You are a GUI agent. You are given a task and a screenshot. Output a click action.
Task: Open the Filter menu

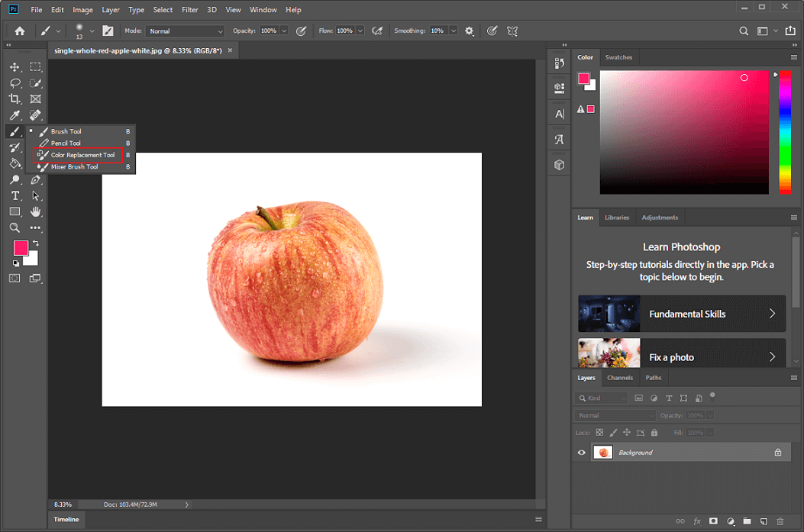click(x=189, y=9)
